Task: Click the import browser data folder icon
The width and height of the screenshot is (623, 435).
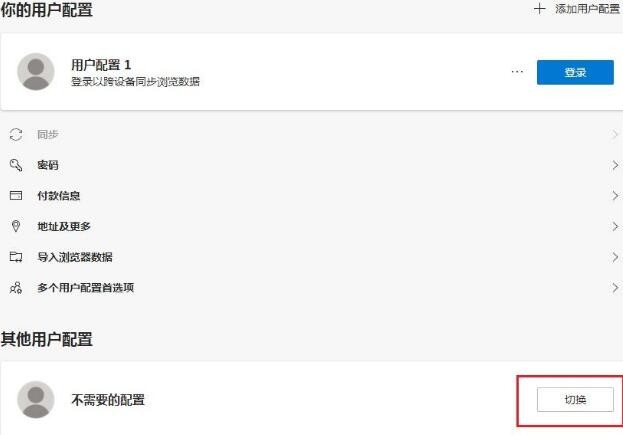Action: click(x=16, y=257)
